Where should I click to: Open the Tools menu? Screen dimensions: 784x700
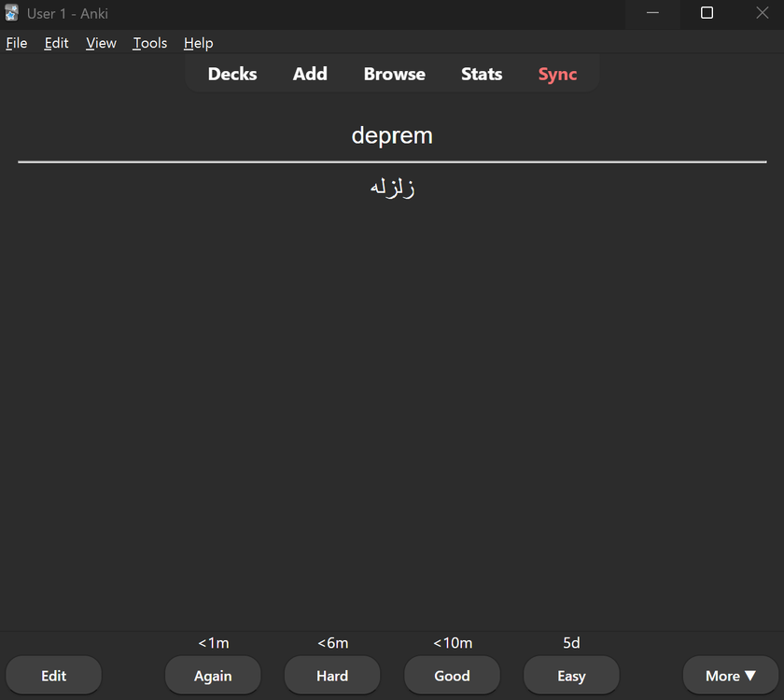pyautogui.click(x=150, y=43)
